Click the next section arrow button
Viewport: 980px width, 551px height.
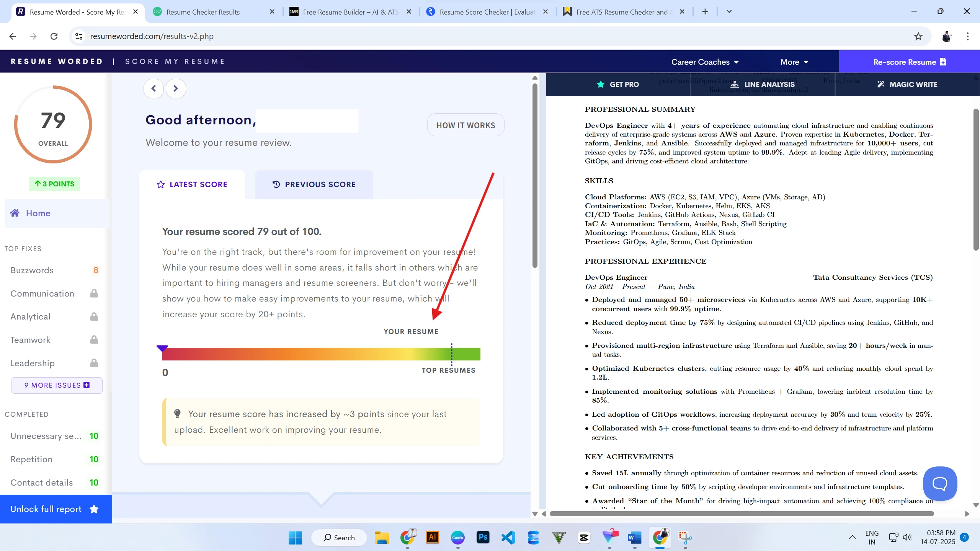(176, 88)
